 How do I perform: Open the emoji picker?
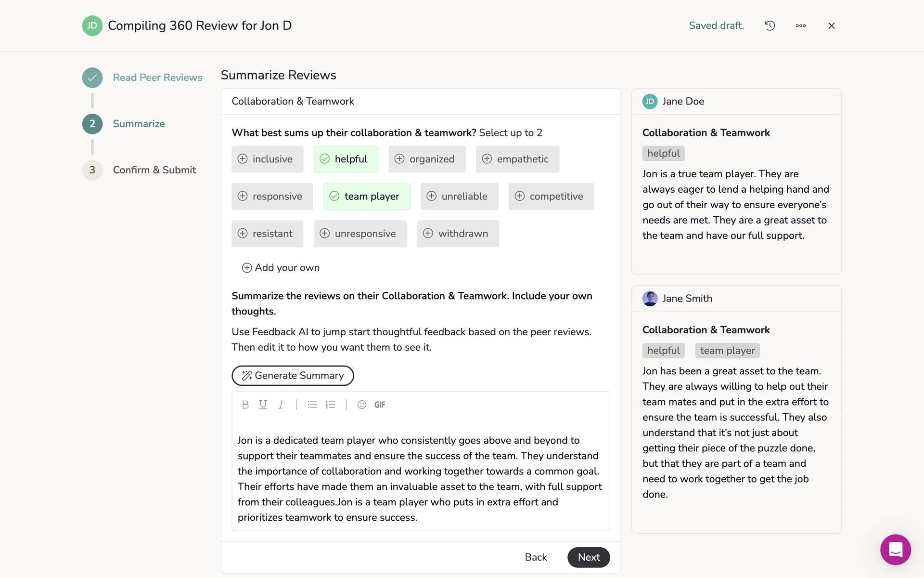click(362, 405)
